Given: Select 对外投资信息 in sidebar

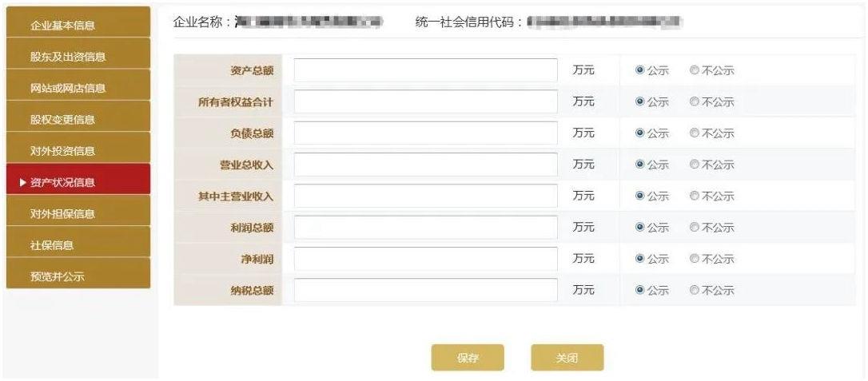Looking at the screenshot, I should click(x=78, y=150).
